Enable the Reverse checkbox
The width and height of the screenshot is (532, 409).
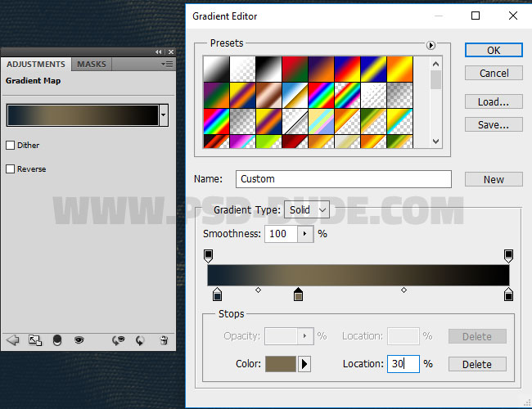click(10, 169)
